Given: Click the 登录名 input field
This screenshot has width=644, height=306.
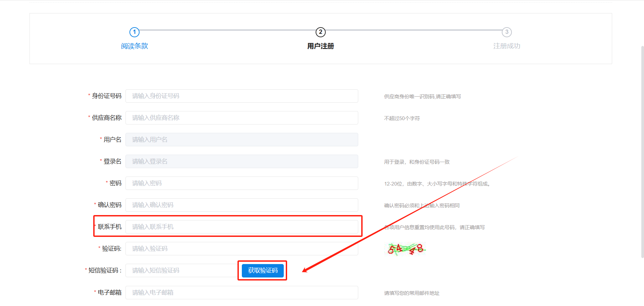Looking at the screenshot, I should (x=242, y=161).
